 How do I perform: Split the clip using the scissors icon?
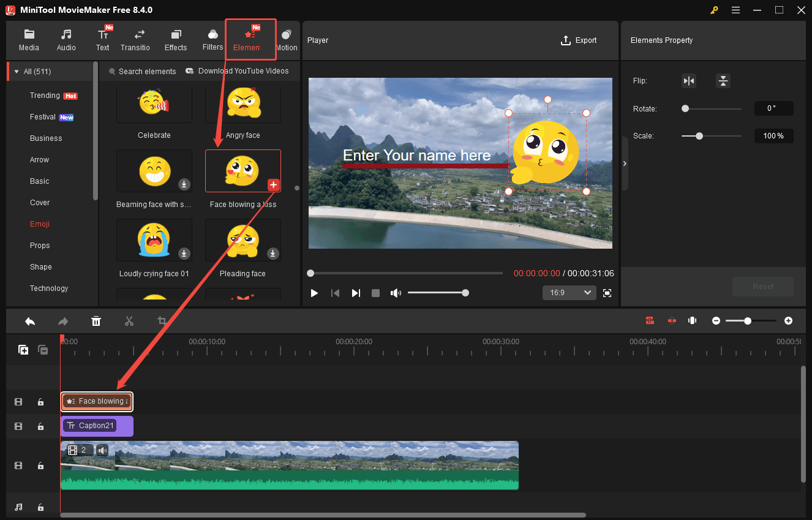(129, 321)
